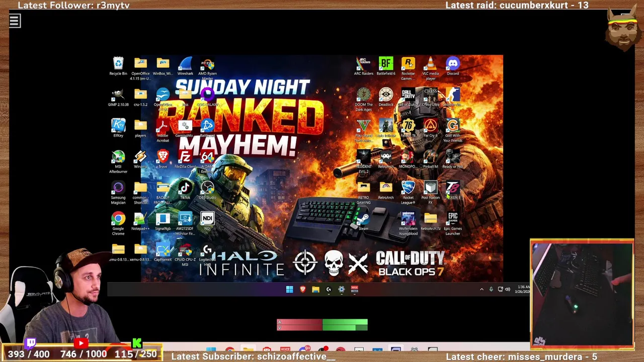Open Voicemeeter taskbar icon
This screenshot has width=644, height=362.
354,289
